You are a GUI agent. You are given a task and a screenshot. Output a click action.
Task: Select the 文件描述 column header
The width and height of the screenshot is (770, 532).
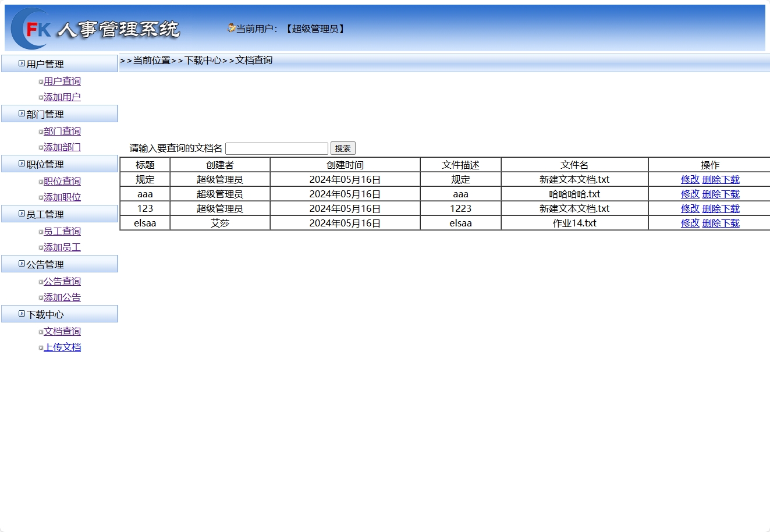tap(460, 165)
